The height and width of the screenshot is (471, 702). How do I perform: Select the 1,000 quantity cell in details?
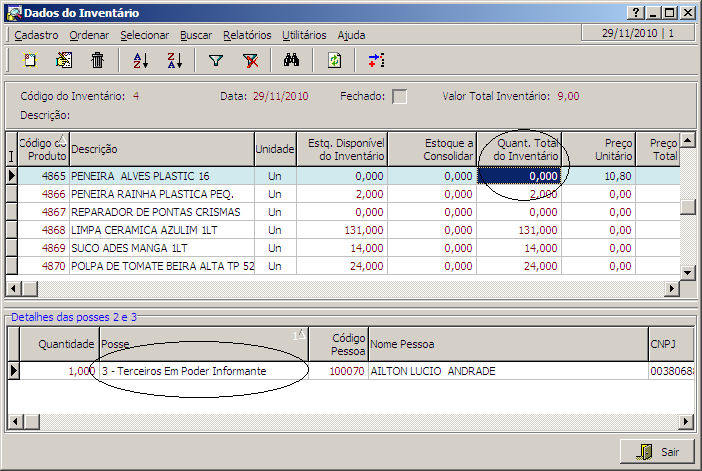click(x=59, y=371)
